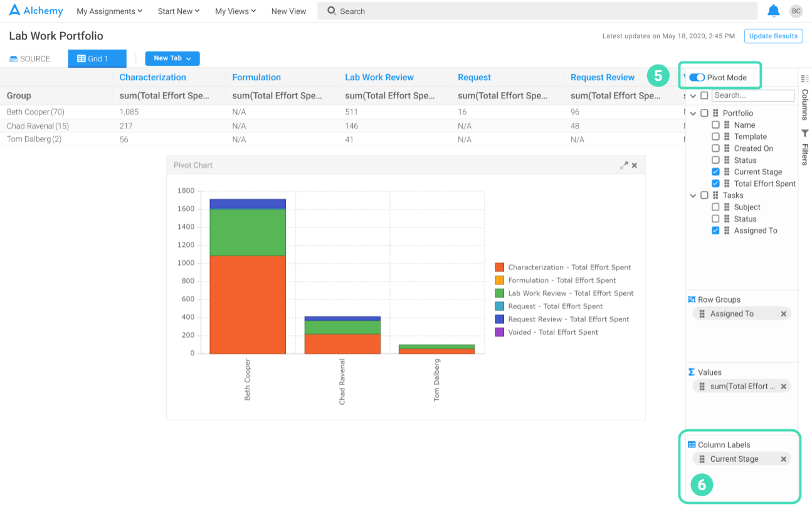Focus the top Search field

(537, 11)
